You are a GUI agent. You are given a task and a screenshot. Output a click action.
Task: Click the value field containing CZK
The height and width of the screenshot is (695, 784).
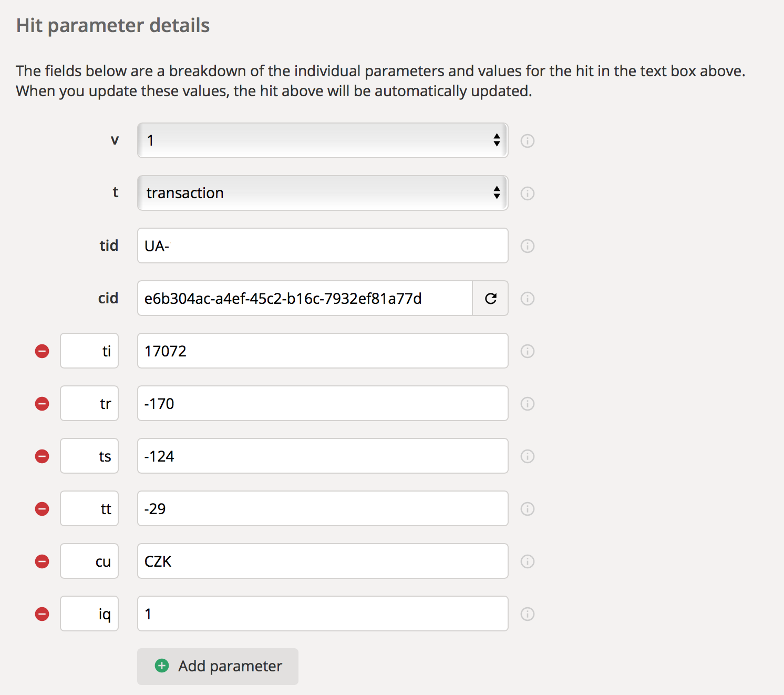322,561
